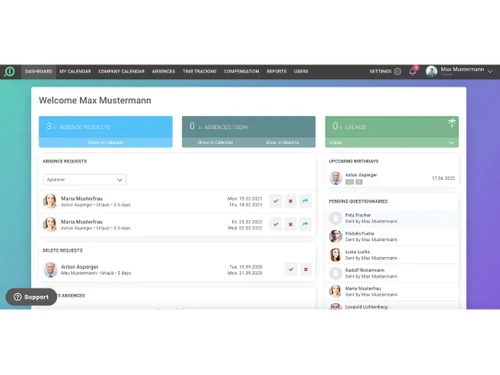500x375 pixels.
Task: Click Anton Asperger name in Delete Requests
Action: click(80, 267)
